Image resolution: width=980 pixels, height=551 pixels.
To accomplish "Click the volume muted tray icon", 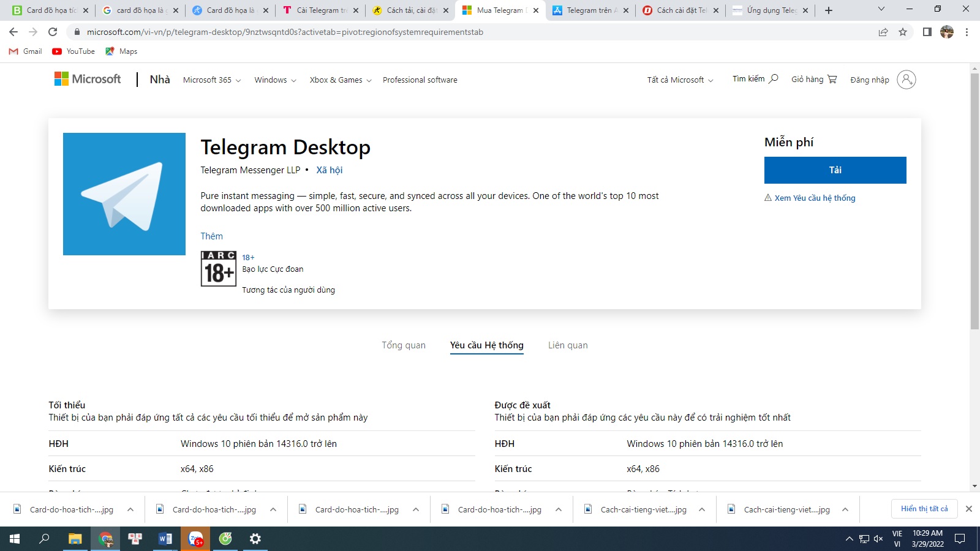I will 878,539.
